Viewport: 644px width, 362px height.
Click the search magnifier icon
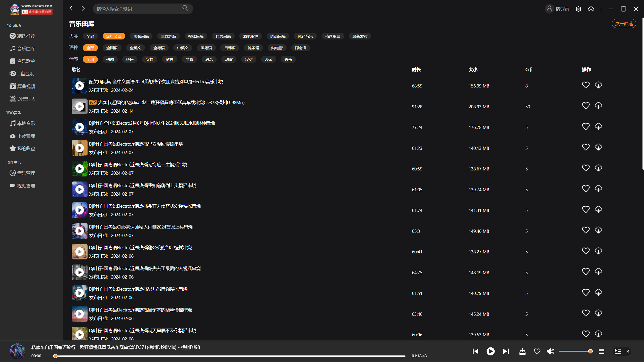click(x=185, y=8)
